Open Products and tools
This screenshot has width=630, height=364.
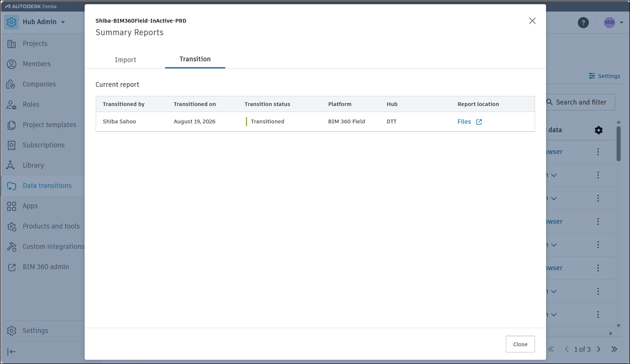click(51, 226)
